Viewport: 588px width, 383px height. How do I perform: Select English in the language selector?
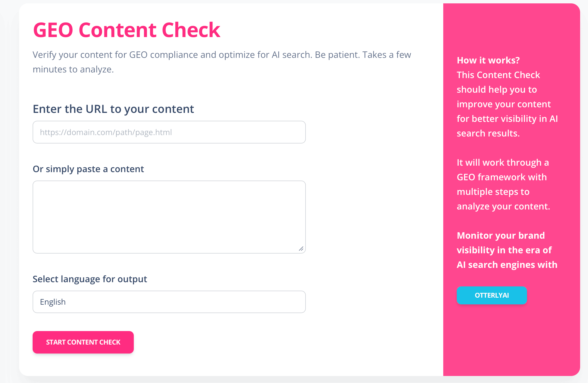click(x=169, y=302)
